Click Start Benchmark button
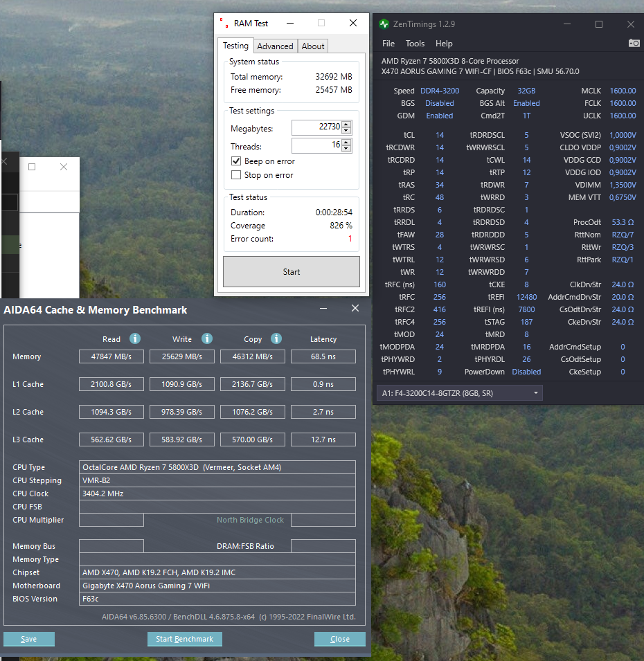 [185, 639]
